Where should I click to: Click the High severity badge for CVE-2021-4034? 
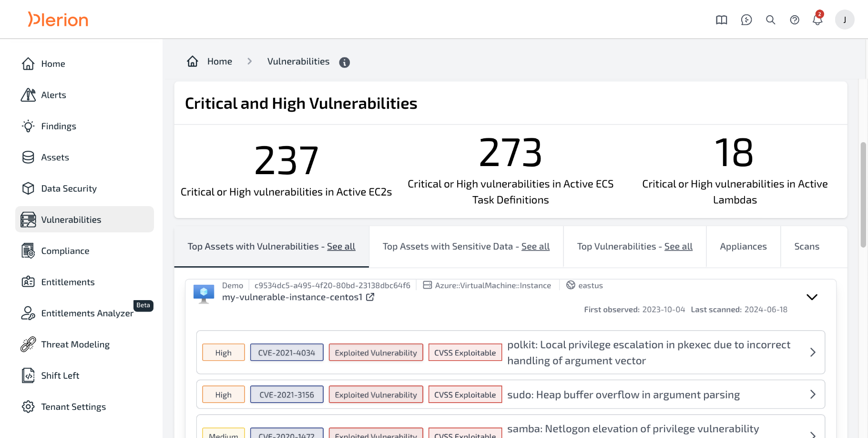pos(224,353)
